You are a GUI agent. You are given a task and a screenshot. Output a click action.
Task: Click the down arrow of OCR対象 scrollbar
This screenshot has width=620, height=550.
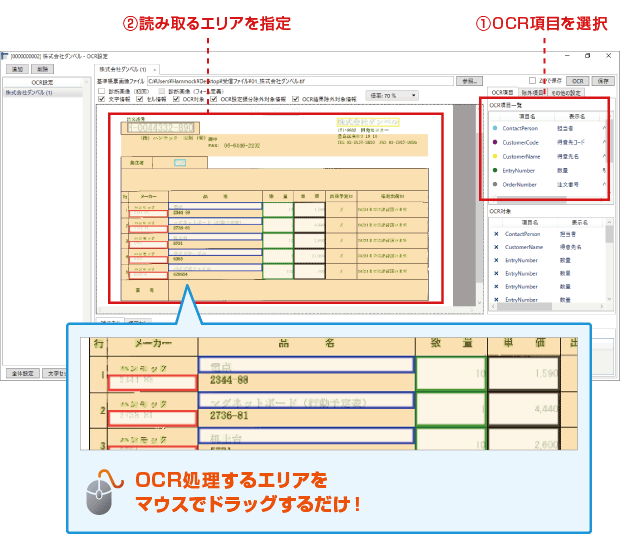(609, 299)
